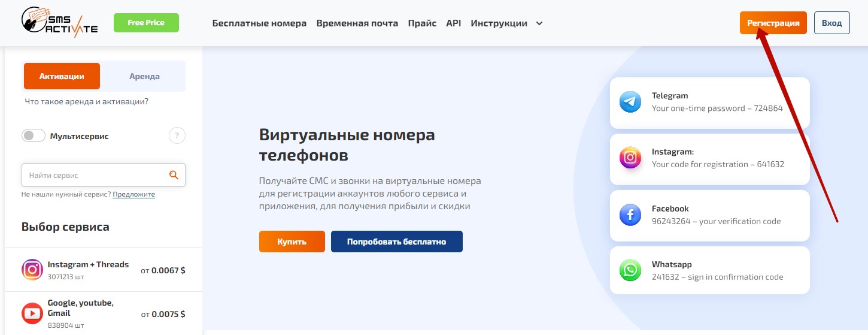This screenshot has width=868, height=335.
Task: Click the search magnifier icon
Action: [x=174, y=175]
